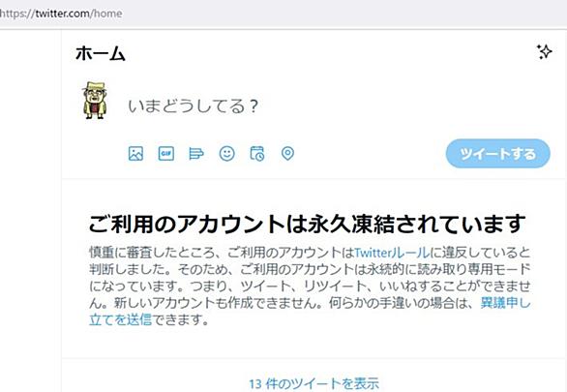The image size is (567, 392).
Task: Add location with the pin icon
Action: click(x=287, y=154)
